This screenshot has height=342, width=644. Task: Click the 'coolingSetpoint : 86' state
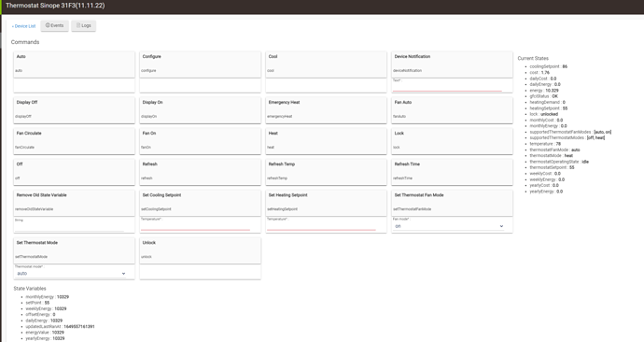tap(548, 66)
